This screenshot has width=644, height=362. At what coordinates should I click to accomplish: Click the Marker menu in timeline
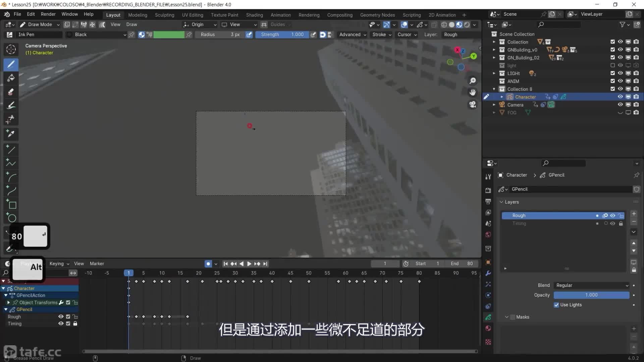(97, 264)
